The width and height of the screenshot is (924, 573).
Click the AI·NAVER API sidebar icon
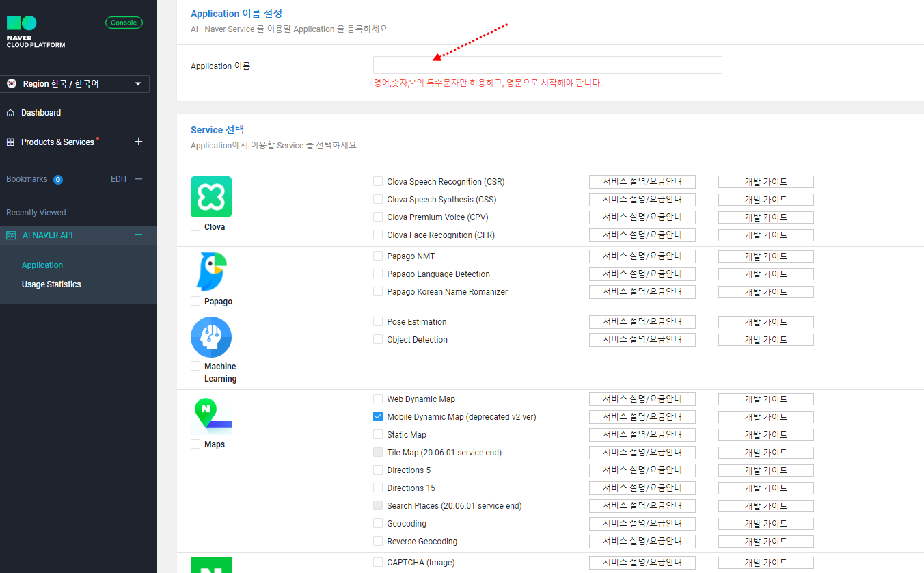(10, 235)
